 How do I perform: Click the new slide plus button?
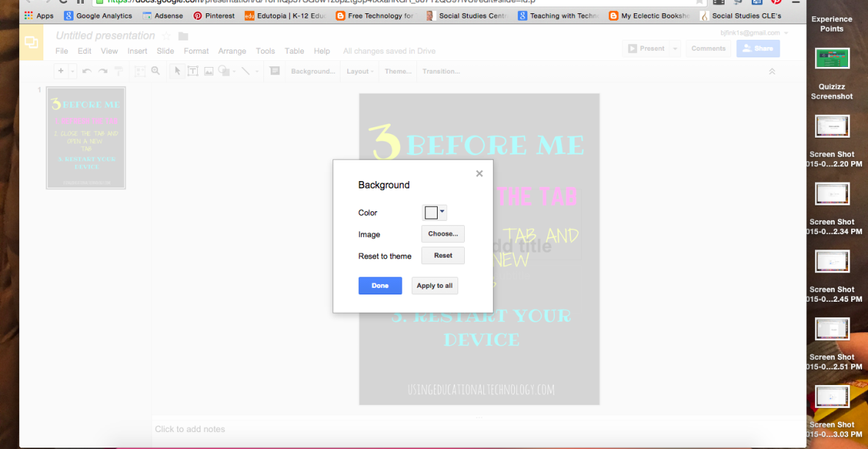(x=61, y=71)
